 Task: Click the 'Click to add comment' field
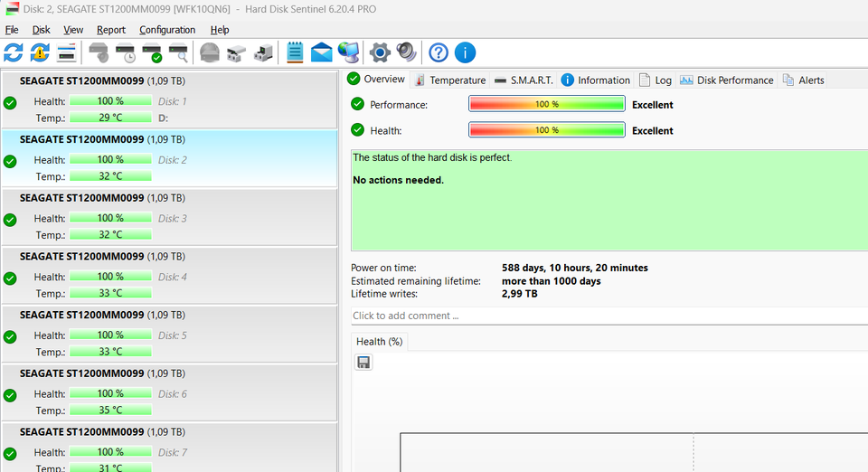click(x=609, y=316)
